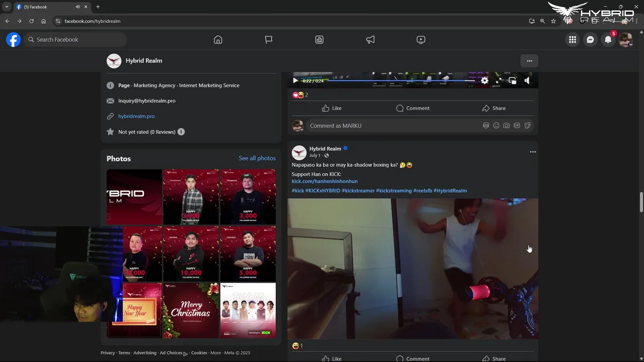Screen dimensions: 644x362
Task: Click the #reelsfb hashtag
Action: (423, 191)
